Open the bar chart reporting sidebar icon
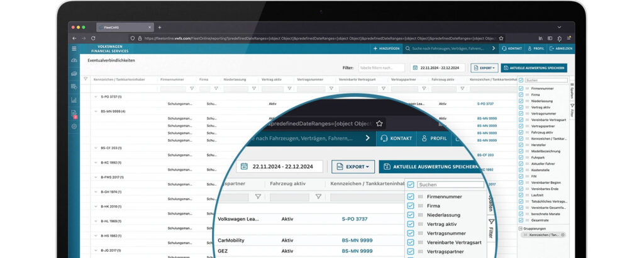Image resolution: width=644 pixels, height=258 pixels. click(74, 100)
